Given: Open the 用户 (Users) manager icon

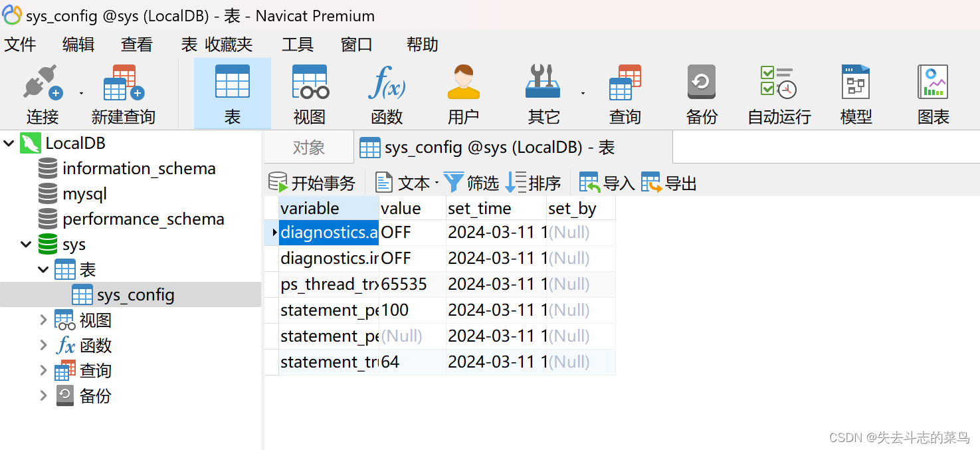Looking at the screenshot, I should click(x=463, y=93).
